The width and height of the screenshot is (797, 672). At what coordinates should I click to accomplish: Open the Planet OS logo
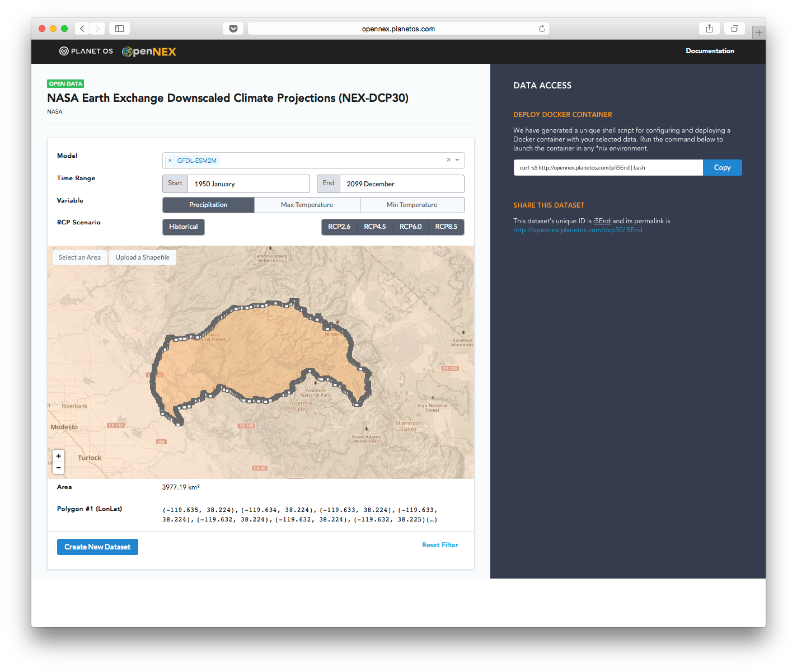click(x=86, y=51)
